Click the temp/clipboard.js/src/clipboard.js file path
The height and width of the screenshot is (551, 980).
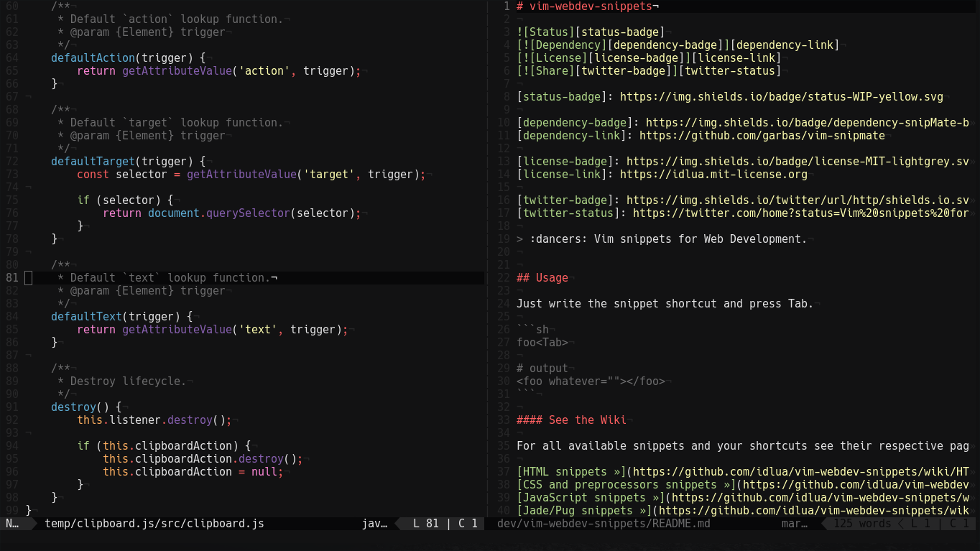[154, 523]
